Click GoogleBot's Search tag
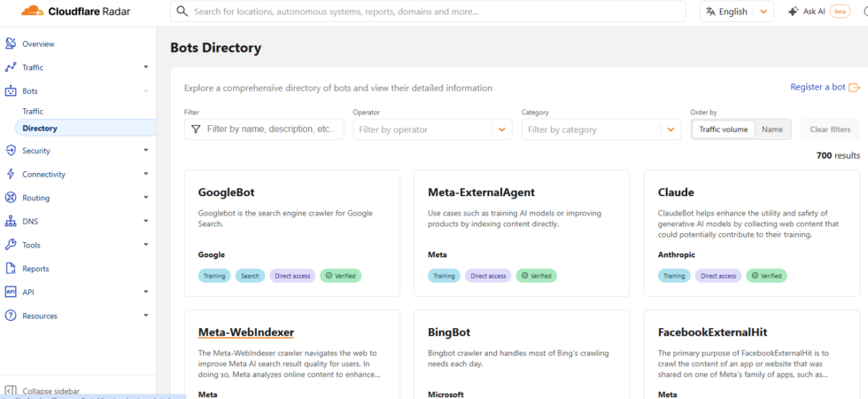This screenshot has width=868, height=399. tap(250, 276)
